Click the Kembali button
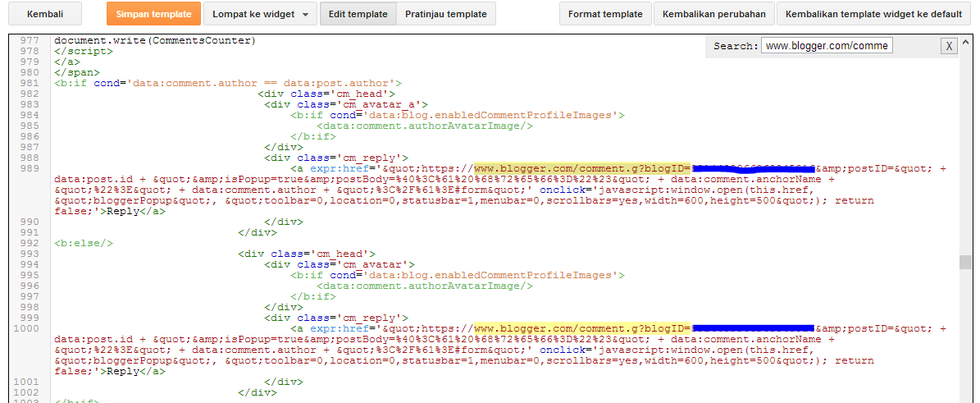The height and width of the screenshot is (403, 980). [45, 14]
